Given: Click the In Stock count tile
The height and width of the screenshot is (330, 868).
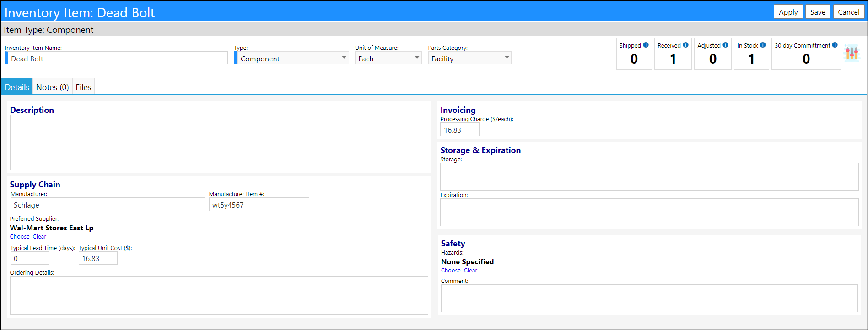Looking at the screenshot, I should pyautogui.click(x=751, y=54).
